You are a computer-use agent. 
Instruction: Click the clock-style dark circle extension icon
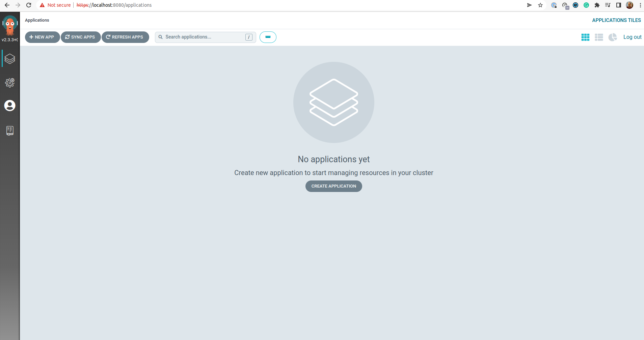tap(575, 5)
